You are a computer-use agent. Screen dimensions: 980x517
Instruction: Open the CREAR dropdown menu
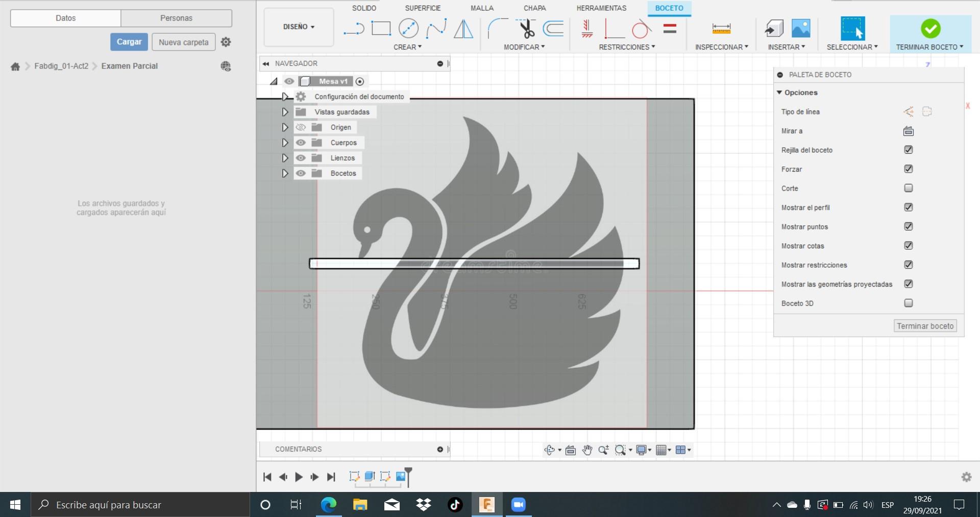(407, 47)
